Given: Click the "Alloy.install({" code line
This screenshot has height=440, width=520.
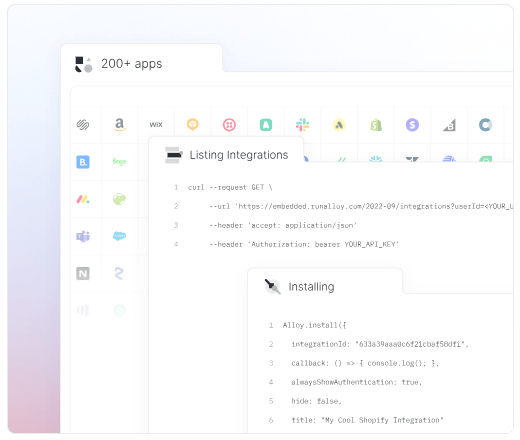Looking at the screenshot, I should tap(314, 325).
